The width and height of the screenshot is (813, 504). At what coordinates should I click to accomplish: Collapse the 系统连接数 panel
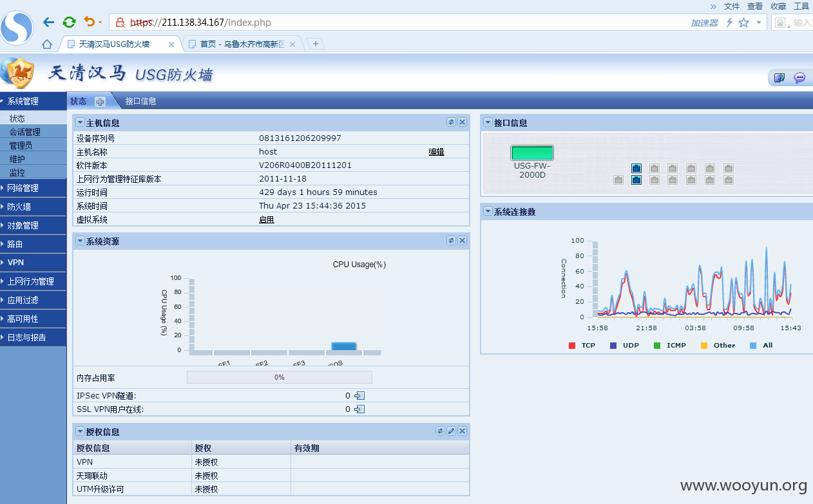coord(488,211)
